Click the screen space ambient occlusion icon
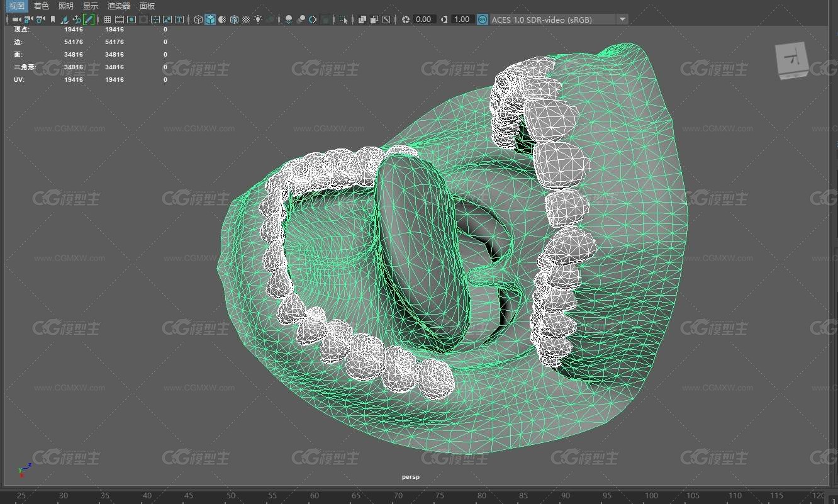 pos(288,20)
